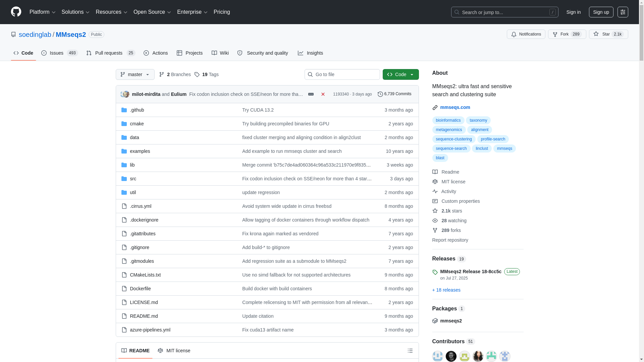Open the Notifications bell button
Screen dimensions: 644x362
click(526, 34)
